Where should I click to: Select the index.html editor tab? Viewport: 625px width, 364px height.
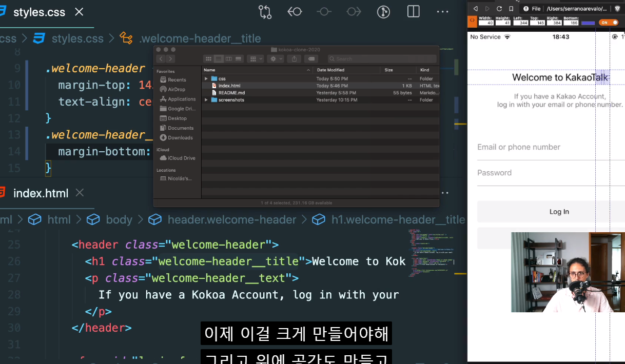coord(41,193)
